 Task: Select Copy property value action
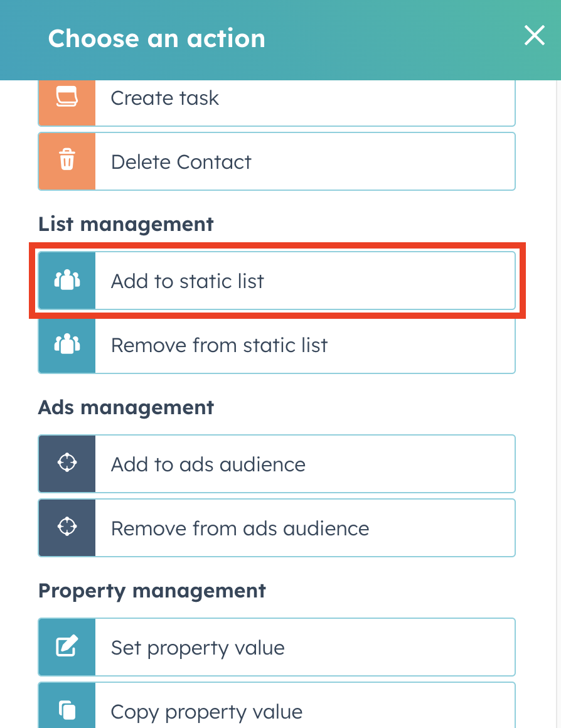pos(277,705)
